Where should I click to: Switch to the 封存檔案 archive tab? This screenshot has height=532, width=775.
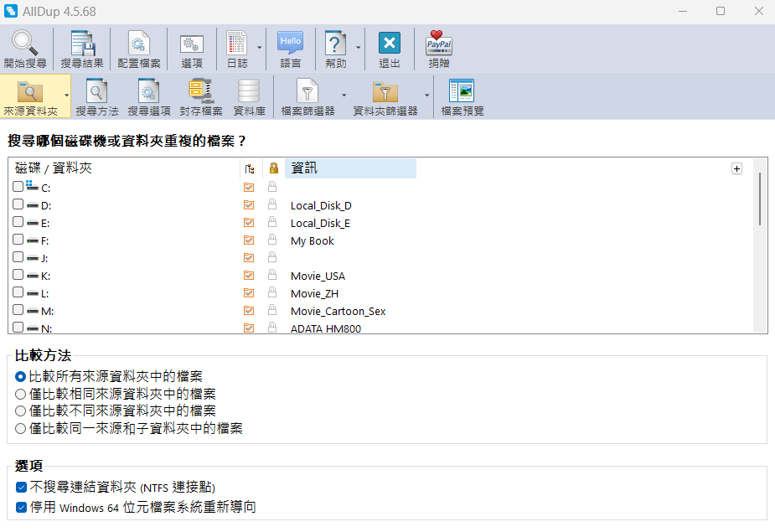[201, 97]
